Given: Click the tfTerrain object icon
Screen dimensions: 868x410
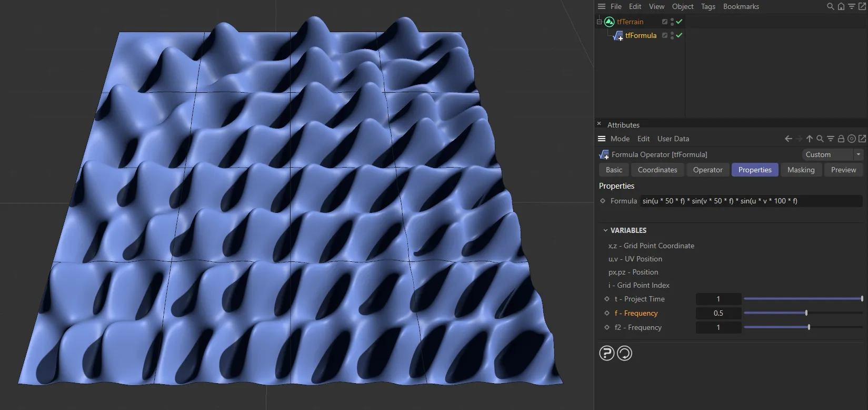Looking at the screenshot, I should pyautogui.click(x=610, y=22).
